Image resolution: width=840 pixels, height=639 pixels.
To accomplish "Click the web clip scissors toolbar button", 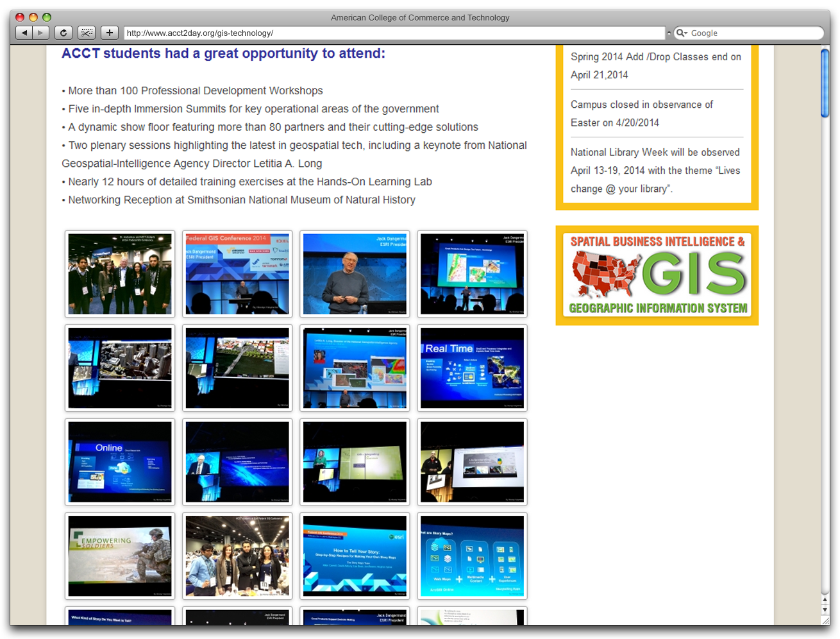I will pyautogui.click(x=87, y=33).
